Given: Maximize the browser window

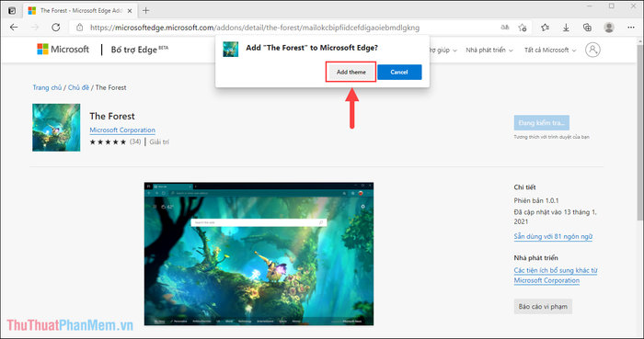Looking at the screenshot, I should click(612, 6).
